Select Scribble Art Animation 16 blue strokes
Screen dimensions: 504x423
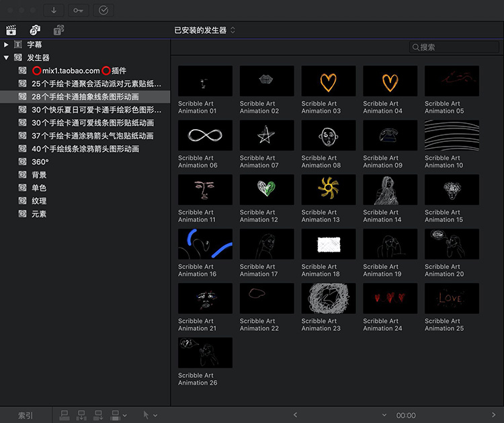point(205,244)
